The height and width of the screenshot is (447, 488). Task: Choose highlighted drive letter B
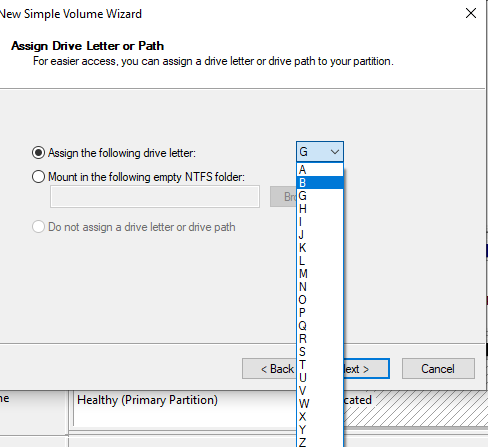tap(320, 183)
